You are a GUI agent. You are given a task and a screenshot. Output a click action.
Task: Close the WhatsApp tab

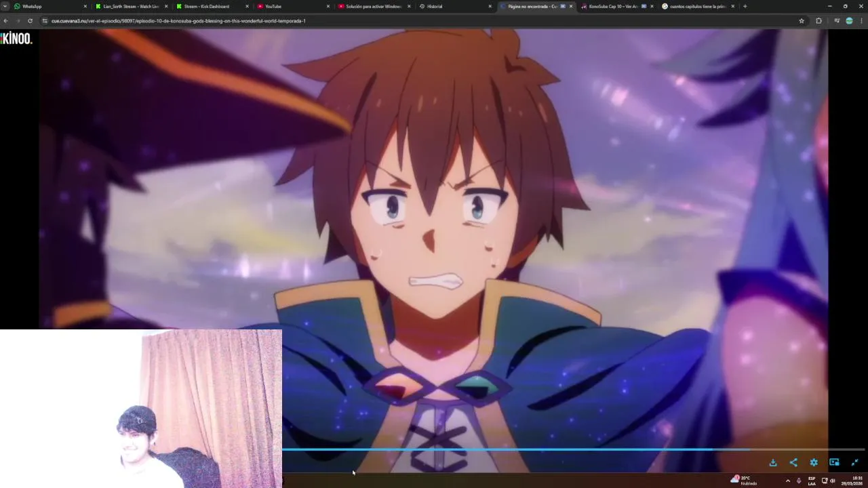click(85, 6)
